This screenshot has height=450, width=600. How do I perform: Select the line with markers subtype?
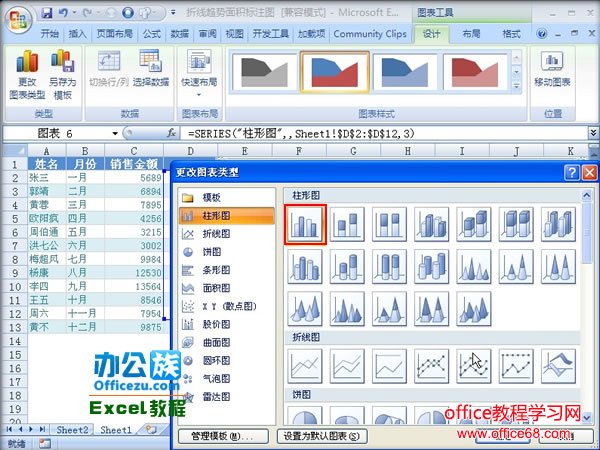click(x=431, y=366)
